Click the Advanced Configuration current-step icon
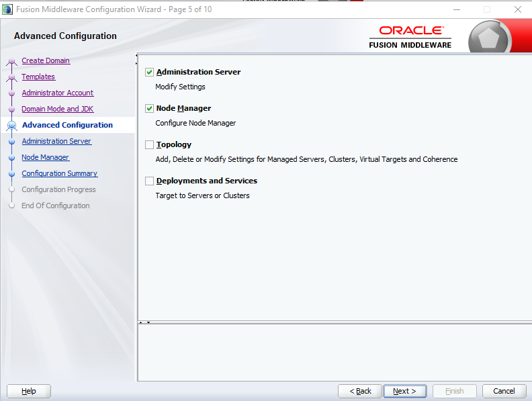 pyautogui.click(x=12, y=126)
